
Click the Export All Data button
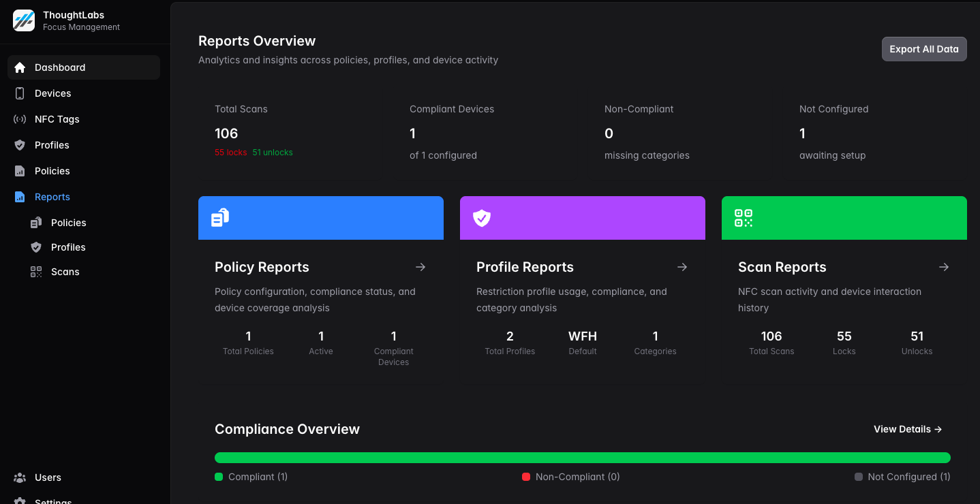(x=924, y=48)
